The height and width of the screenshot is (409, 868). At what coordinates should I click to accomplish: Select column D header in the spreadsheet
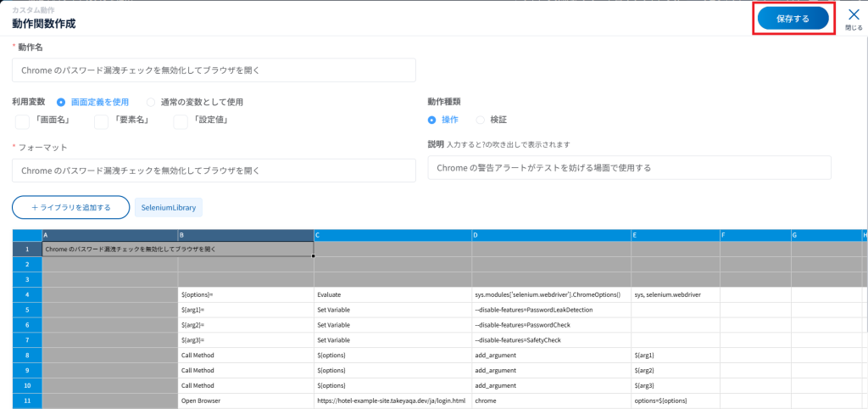[x=551, y=234]
